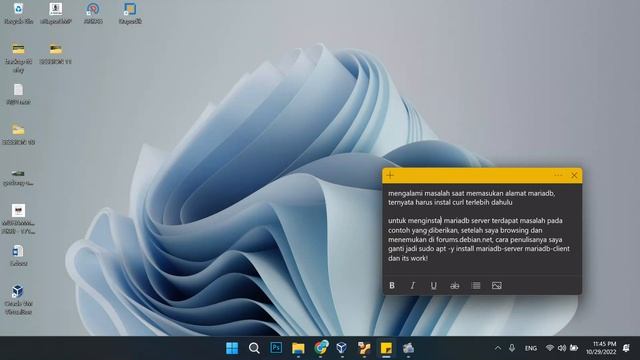The height and width of the screenshot is (360, 640).
Task: Switch to Chrome in the taskbar
Action: 321,348
